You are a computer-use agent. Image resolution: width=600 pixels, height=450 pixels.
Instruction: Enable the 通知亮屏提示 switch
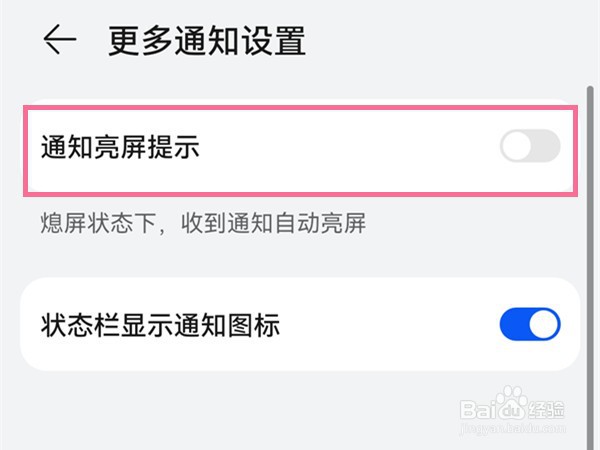530,148
